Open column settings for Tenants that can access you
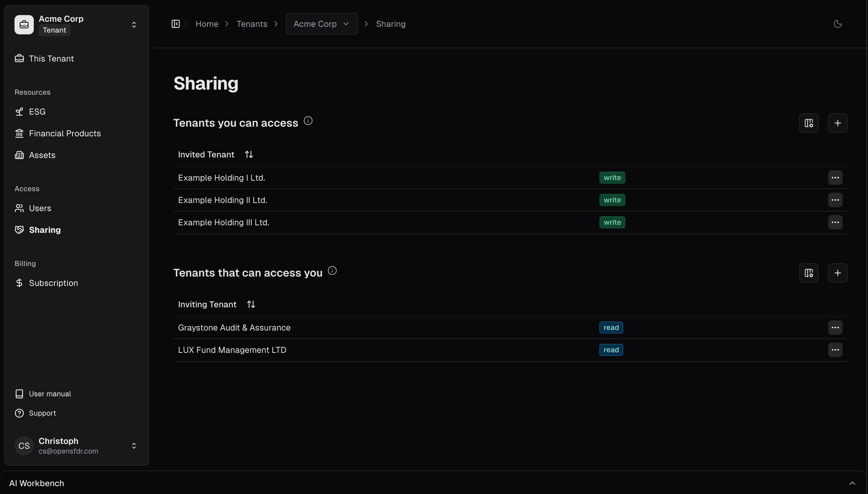 pyautogui.click(x=808, y=273)
